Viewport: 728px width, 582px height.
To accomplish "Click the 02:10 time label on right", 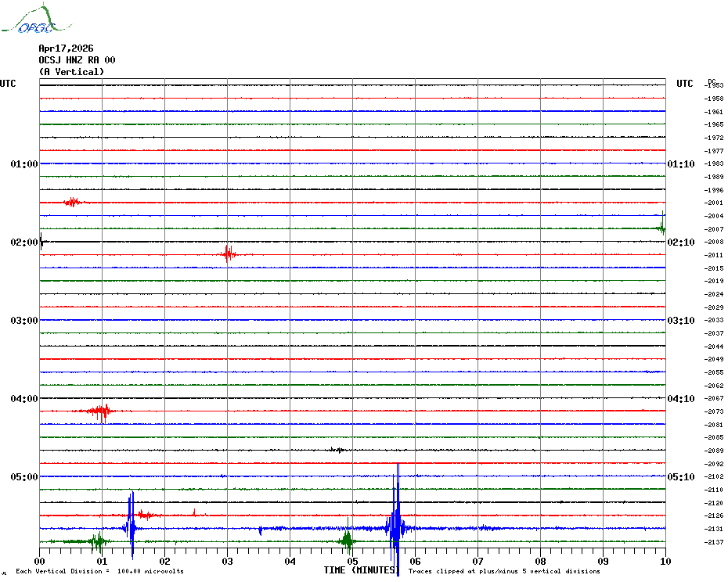I will click(x=680, y=242).
